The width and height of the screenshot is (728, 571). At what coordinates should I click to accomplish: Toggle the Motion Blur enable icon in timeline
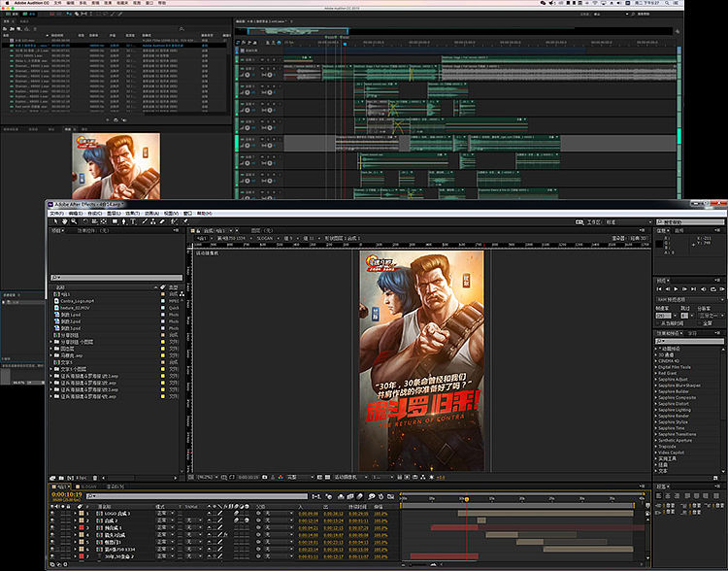click(x=359, y=496)
